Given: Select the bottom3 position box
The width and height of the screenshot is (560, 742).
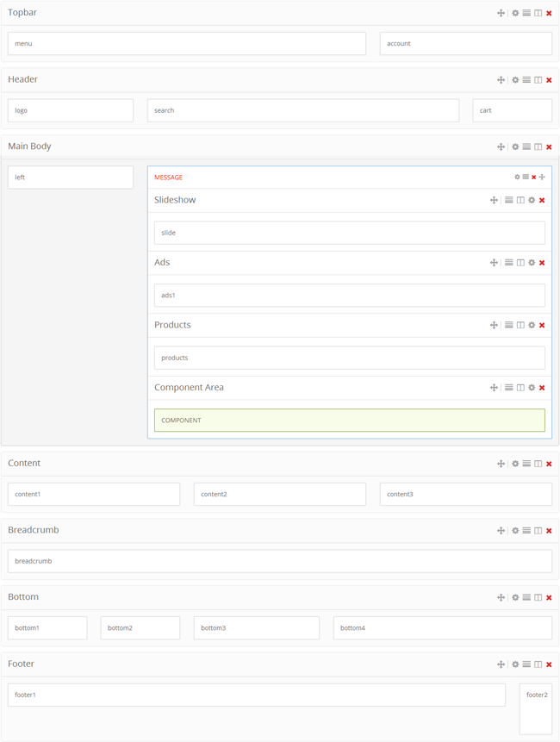Looking at the screenshot, I should point(256,627).
